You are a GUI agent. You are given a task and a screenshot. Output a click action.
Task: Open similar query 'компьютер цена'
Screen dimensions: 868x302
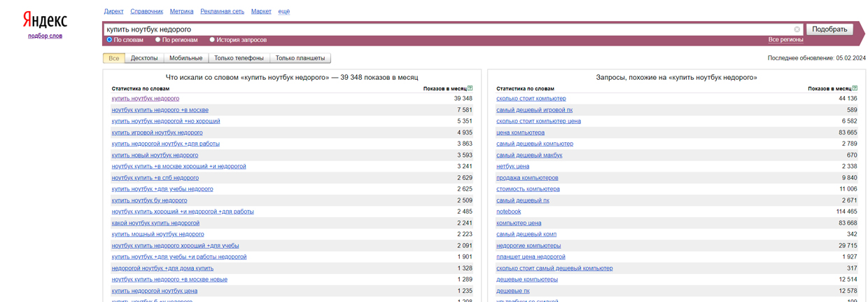pyautogui.click(x=519, y=223)
